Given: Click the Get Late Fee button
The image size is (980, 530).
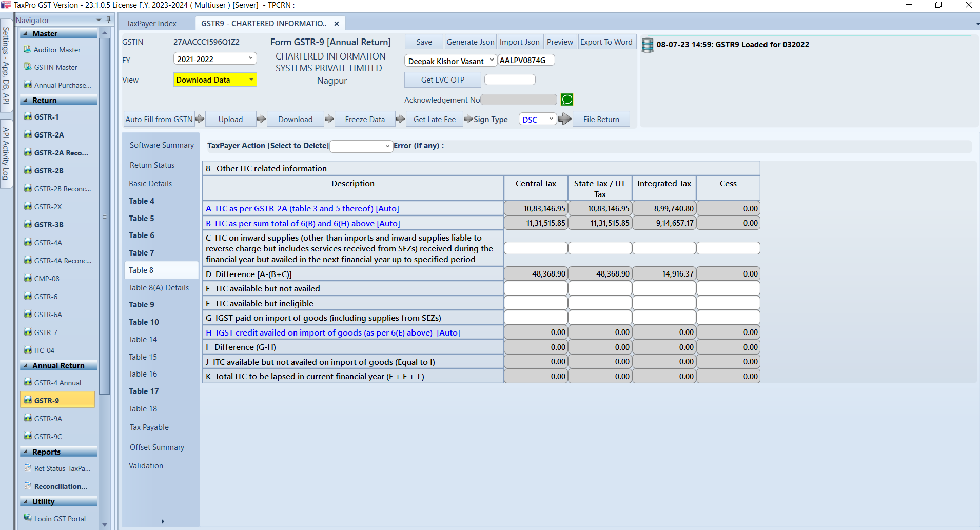Looking at the screenshot, I should [x=435, y=119].
